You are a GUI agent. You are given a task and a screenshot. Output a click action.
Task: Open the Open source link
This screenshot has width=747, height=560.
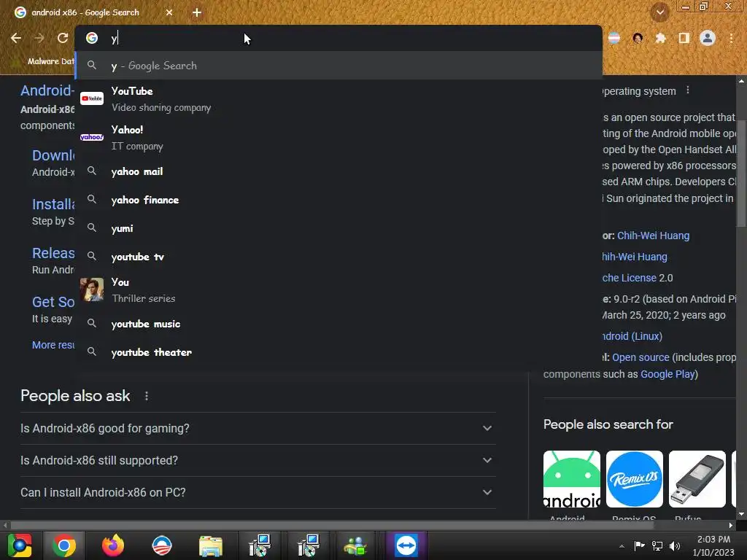click(x=640, y=357)
